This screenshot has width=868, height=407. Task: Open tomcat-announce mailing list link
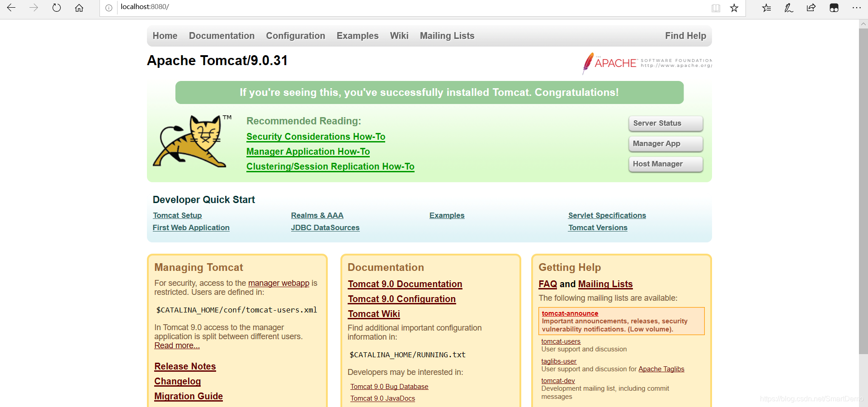click(570, 313)
